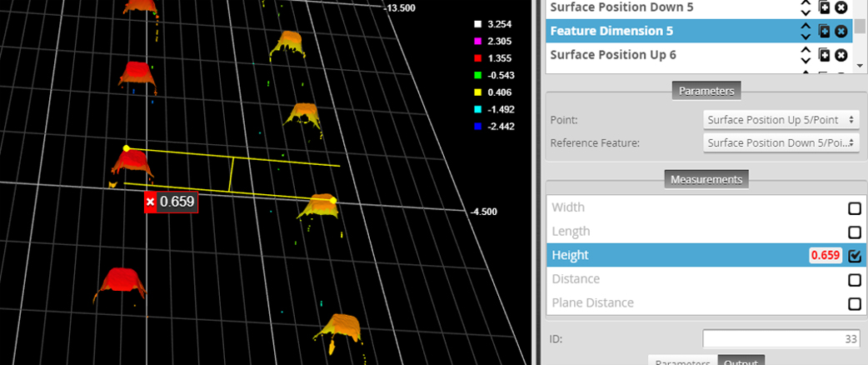Duplicate the Surface Position Up 6 tool

pyautogui.click(x=825, y=55)
